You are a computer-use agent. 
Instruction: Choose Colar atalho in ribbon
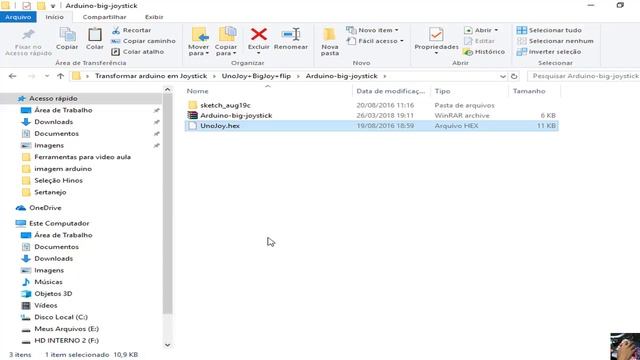tap(138, 52)
